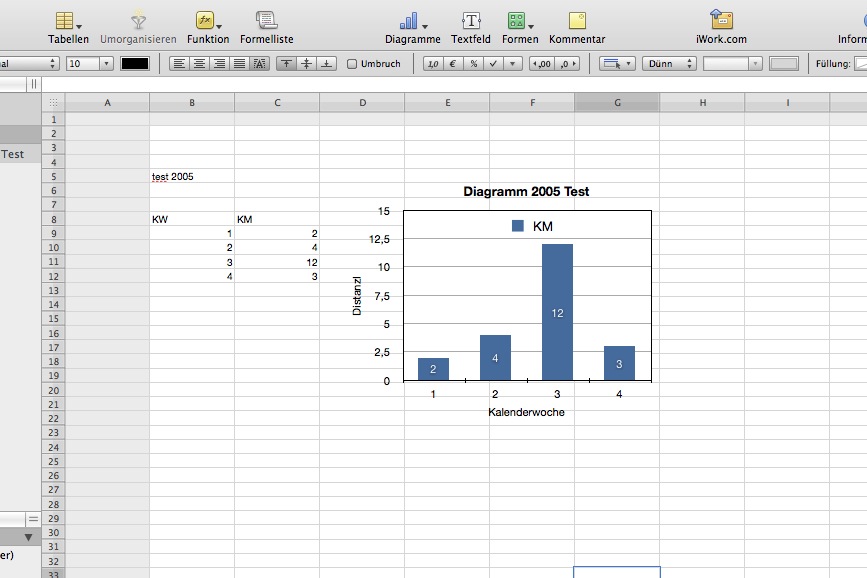Click the Diagramme chart icon
Image resolution: width=867 pixels, height=578 pixels.
click(x=411, y=22)
